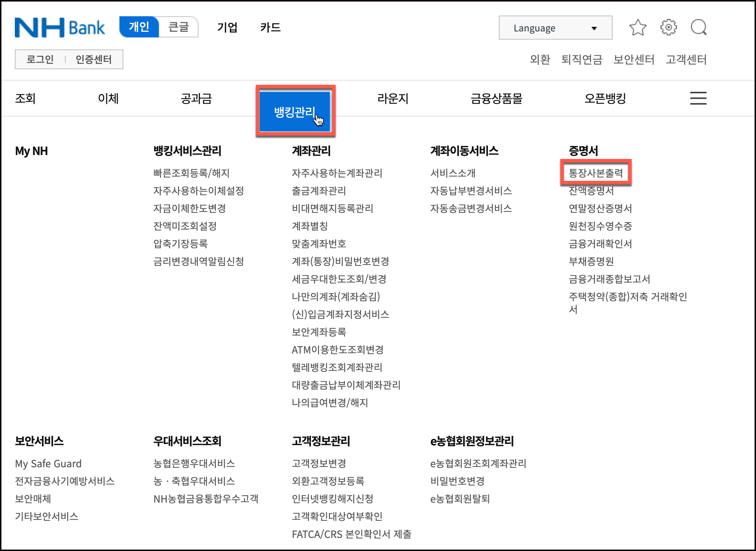Open e농협회원탈퇴
The image size is (756, 551).
coord(460,499)
